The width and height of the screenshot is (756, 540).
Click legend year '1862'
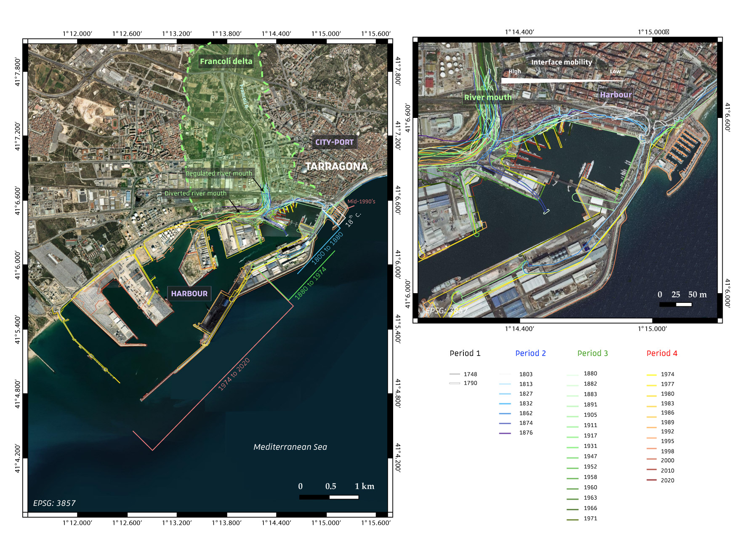tap(526, 413)
